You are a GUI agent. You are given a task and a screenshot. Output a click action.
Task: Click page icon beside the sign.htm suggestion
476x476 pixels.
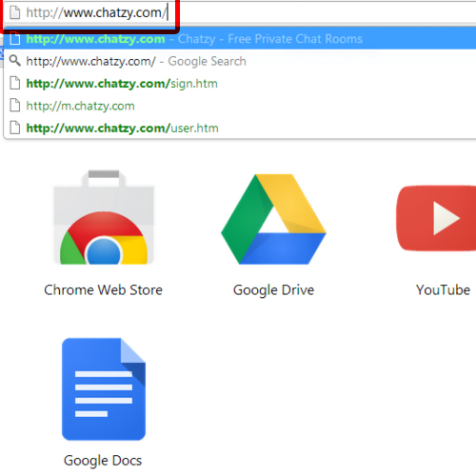point(14,83)
